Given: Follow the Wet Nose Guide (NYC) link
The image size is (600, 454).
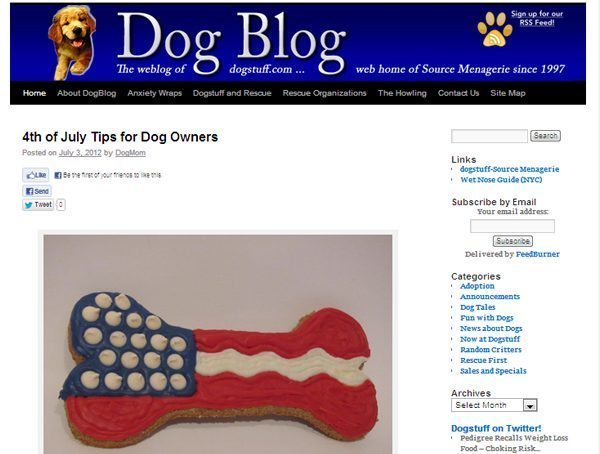Looking at the screenshot, I should pos(501,180).
